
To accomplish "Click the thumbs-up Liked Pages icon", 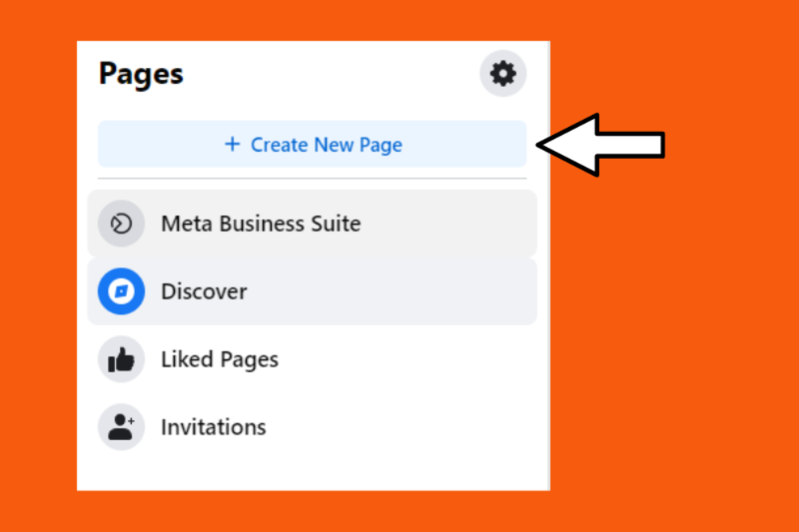I will [121, 359].
